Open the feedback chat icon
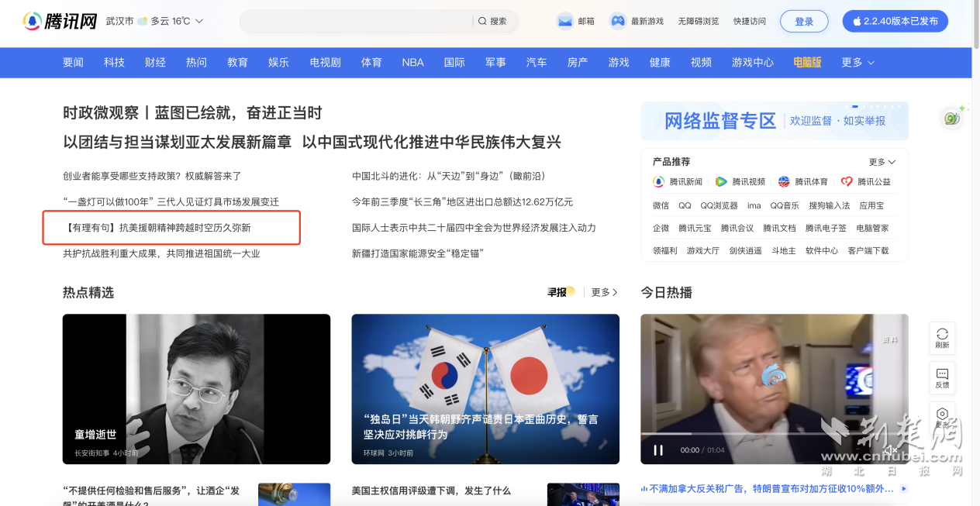 [942, 374]
